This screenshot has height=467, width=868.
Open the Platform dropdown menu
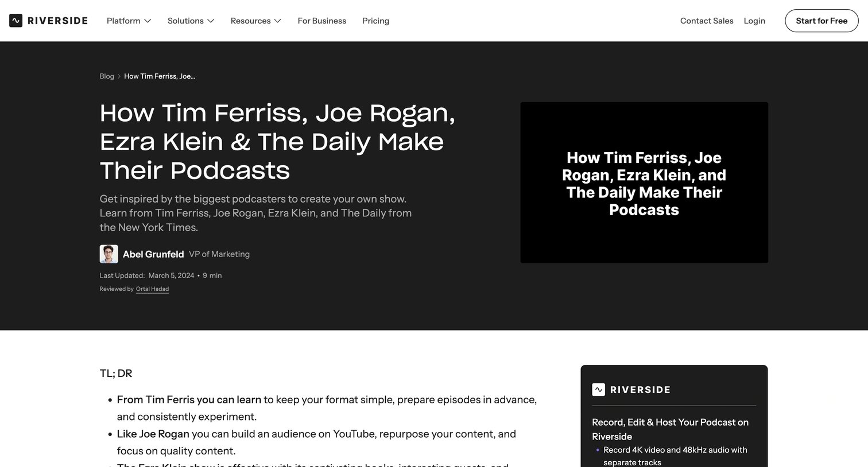pyautogui.click(x=129, y=21)
